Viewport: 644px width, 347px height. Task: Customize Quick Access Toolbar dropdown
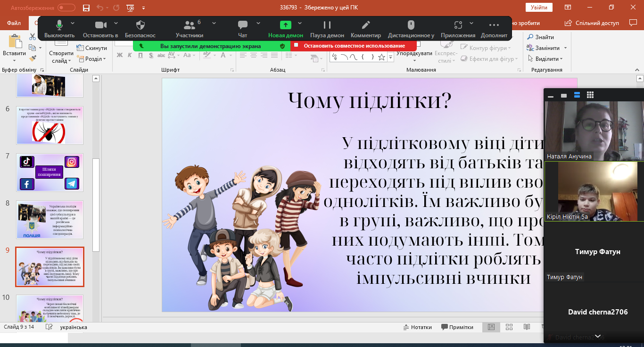tap(143, 8)
